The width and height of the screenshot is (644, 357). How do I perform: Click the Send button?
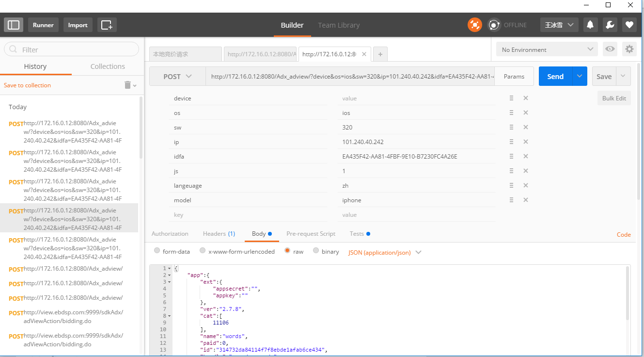coord(555,77)
